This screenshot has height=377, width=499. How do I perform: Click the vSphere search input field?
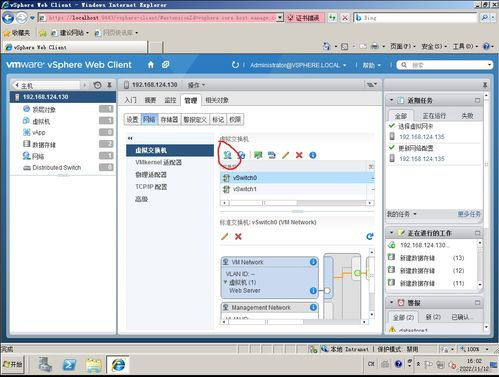tap(445, 65)
